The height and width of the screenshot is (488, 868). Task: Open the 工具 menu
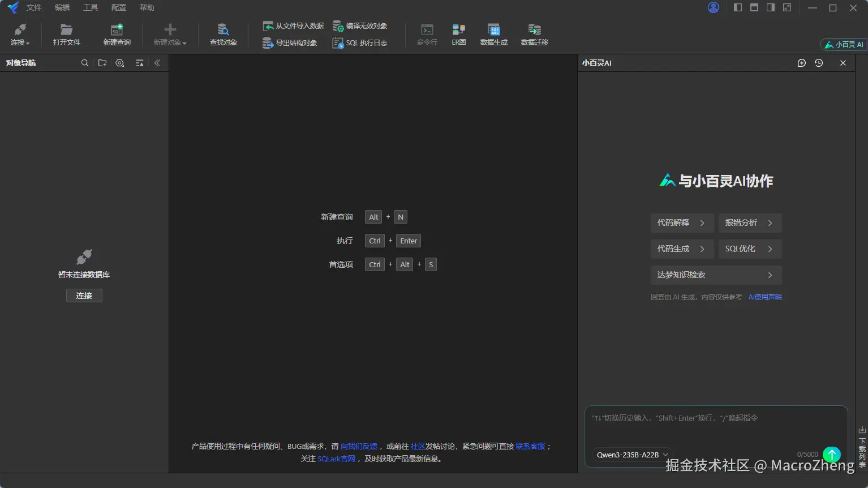[91, 7]
